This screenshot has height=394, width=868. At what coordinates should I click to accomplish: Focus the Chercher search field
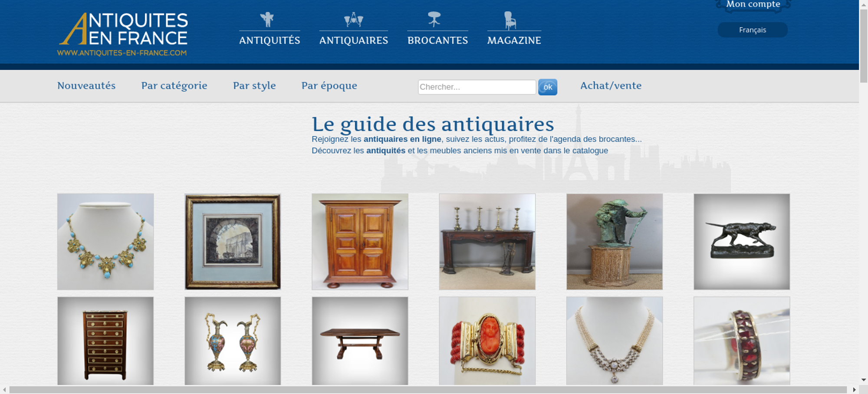click(477, 87)
